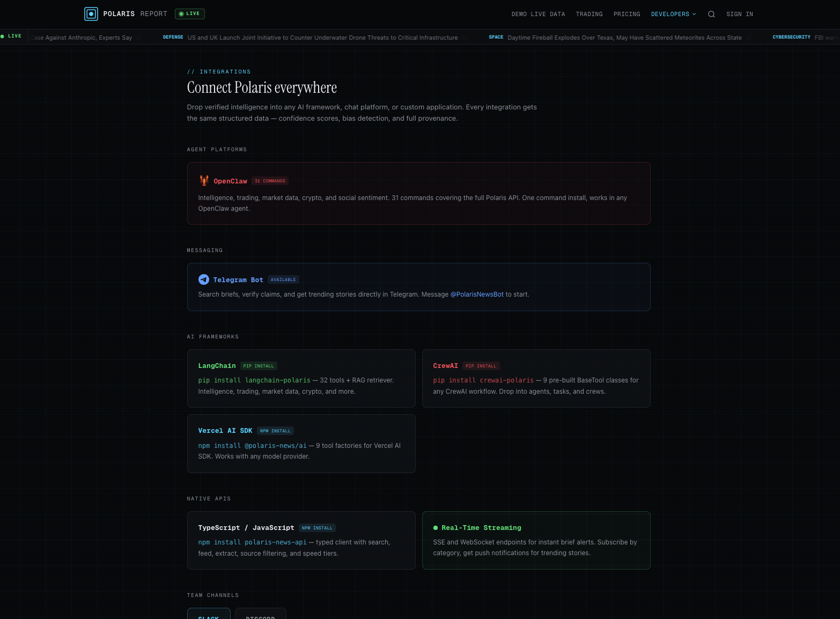The height and width of the screenshot is (619, 840).
Task: Click the PIP INSTALL badge on LangChain
Action: pyautogui.click(x=258, y=366)
